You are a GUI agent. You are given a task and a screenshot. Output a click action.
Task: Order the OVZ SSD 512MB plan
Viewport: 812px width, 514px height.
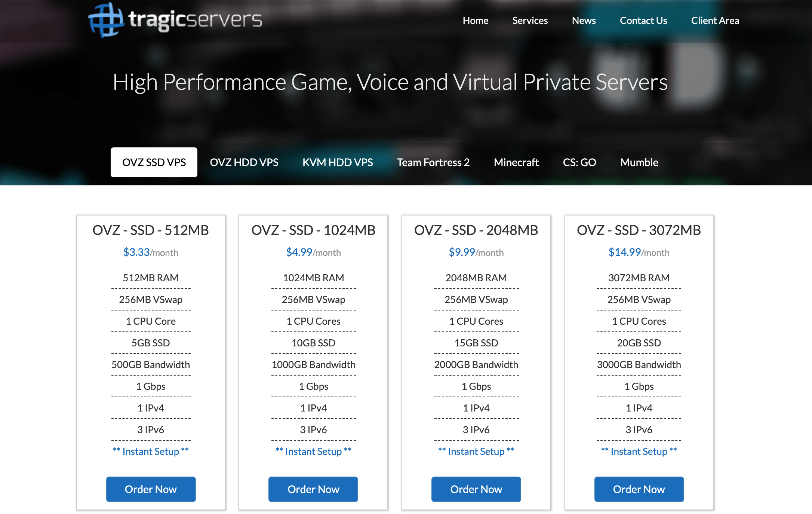(x=151, y=489)
